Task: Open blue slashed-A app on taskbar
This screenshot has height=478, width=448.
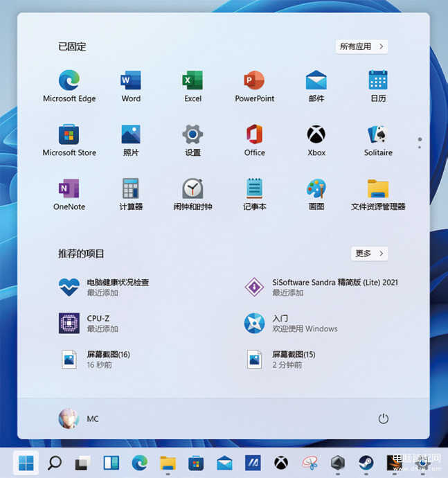Action: click(253, 463)
